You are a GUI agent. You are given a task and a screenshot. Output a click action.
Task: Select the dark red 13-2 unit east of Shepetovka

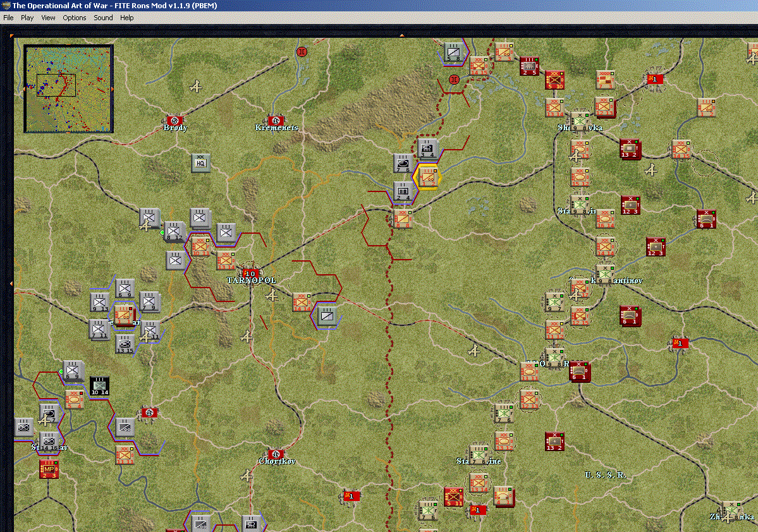point(630,149)
